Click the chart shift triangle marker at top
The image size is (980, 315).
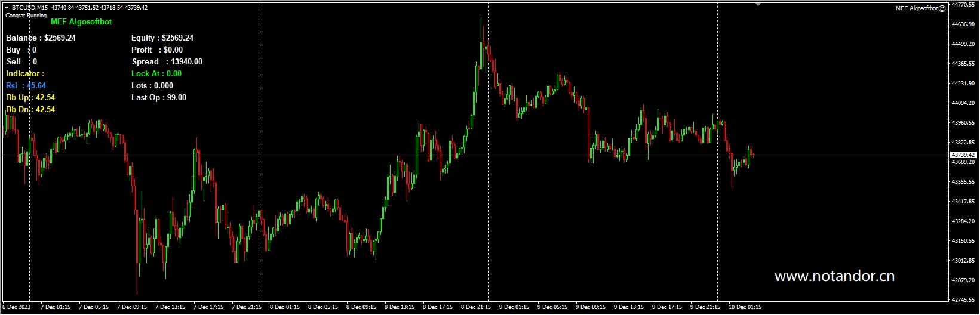point(758,4)
